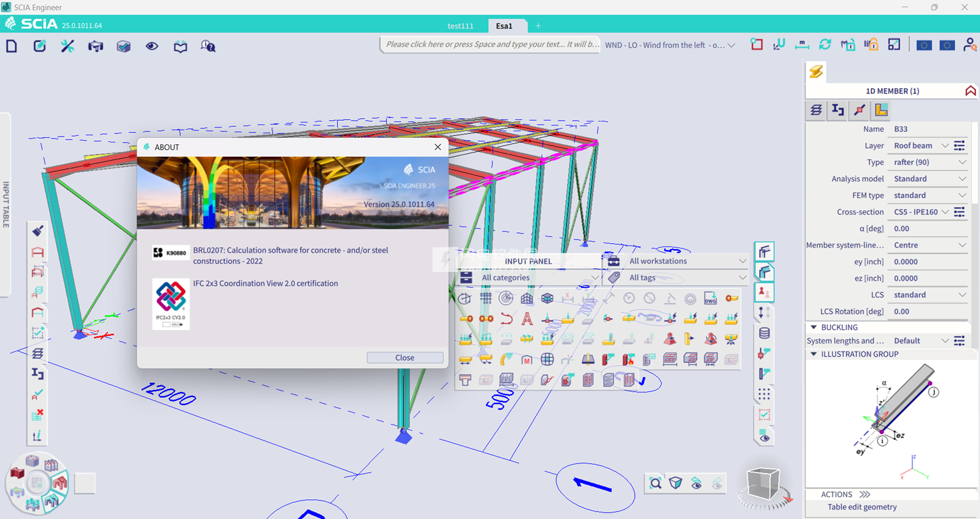Click the DWG import icon in input panel
The height and width of the screenshot is (519, 980).
point(710,298)
